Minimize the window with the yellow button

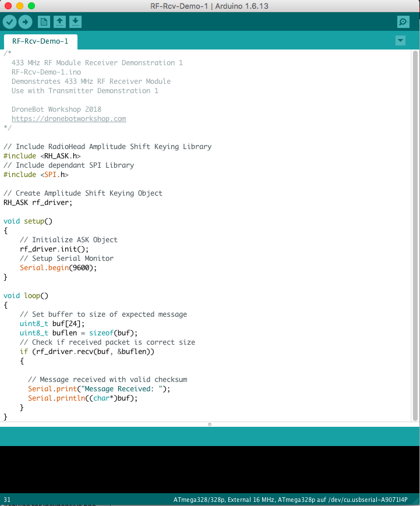tap(20, 6)
